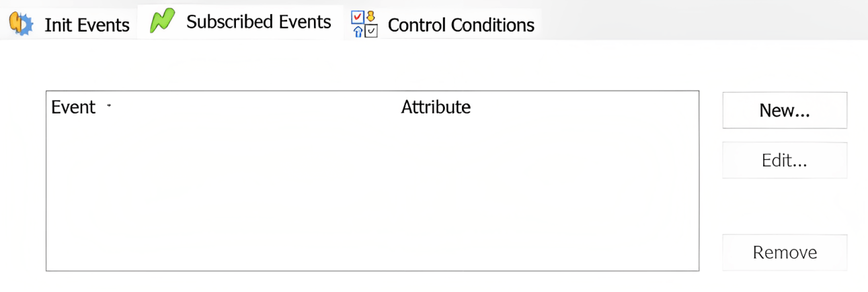Select the Subscribed Events tab label

[x=259, y=21]
